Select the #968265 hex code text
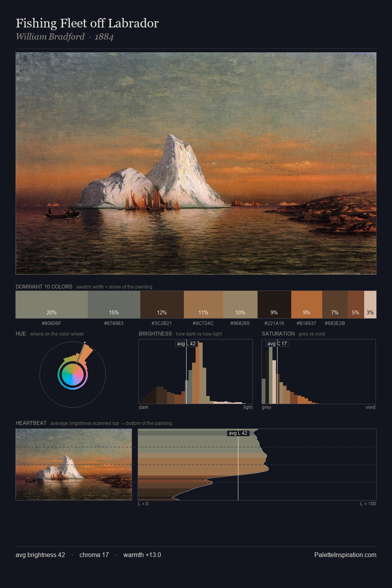Viewport: 392px width, 588px height. pyautogui.click(x=240, y=323)
